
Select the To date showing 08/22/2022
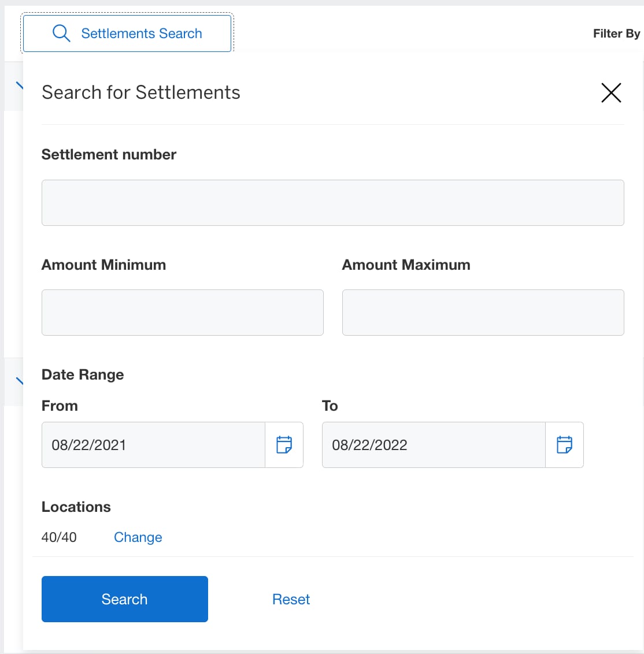pos(433,444)
